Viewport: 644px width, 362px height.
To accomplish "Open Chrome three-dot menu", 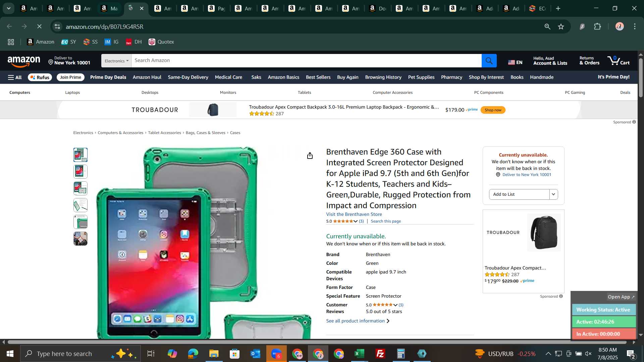I will pyautogui.click(x=635, y=26).
